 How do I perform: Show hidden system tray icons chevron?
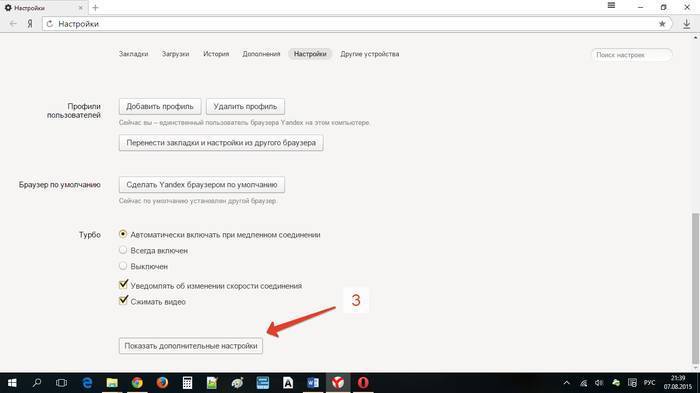[567, 383]
